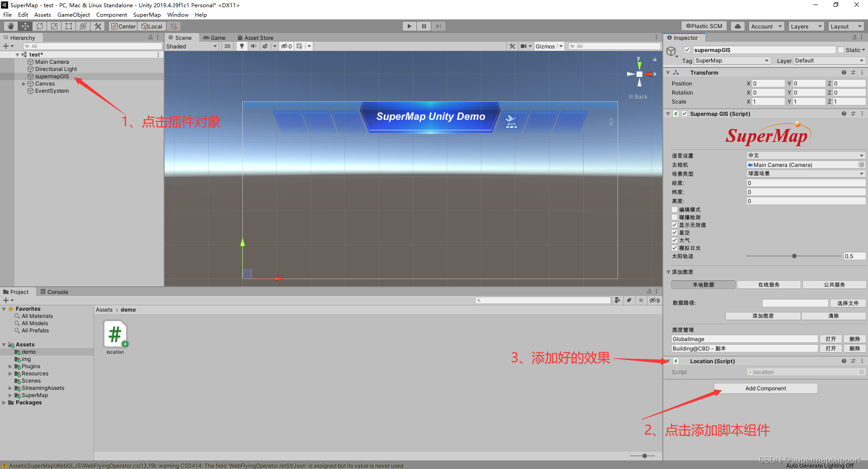The width and height of the screenshot is (868, 469).
Task: Toggle the Static checkbox
Action: tap(841, 50)
